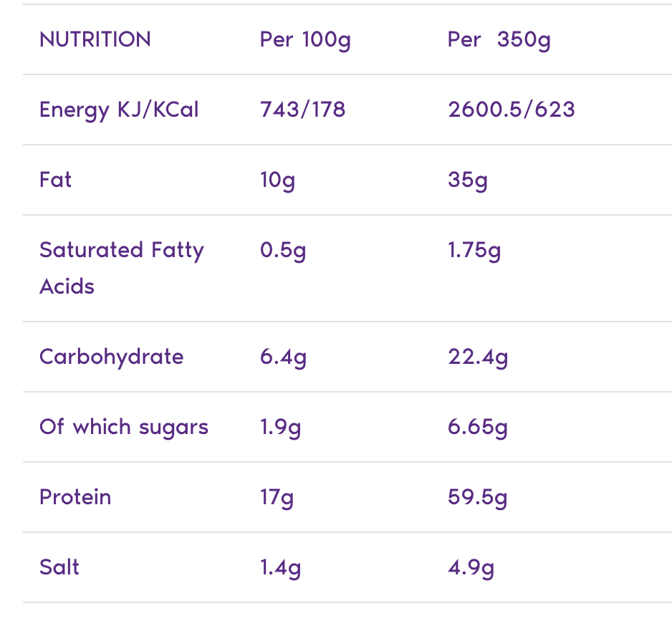Click the 0.5g saturated fat value
Screen dimensions: 672x626
click(283, 251)
